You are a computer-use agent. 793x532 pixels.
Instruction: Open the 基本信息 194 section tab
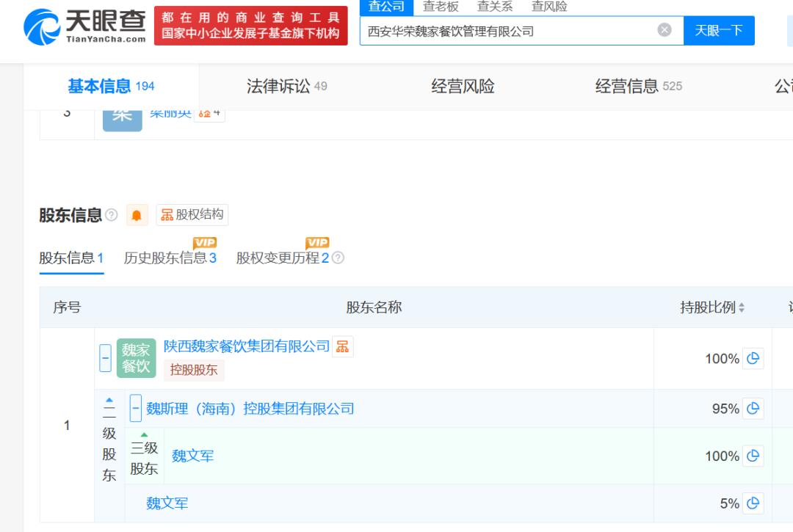(x=112, y=87)
